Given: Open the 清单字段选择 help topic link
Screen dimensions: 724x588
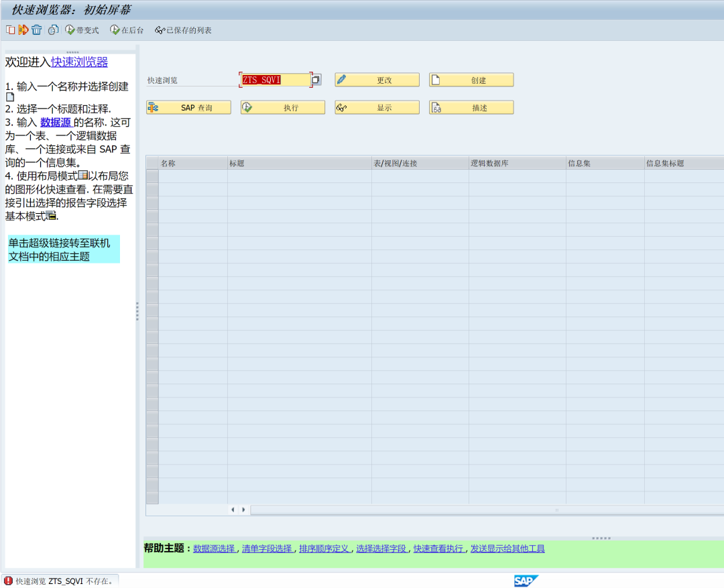Looking at the screenshot, I should point(267,548).
